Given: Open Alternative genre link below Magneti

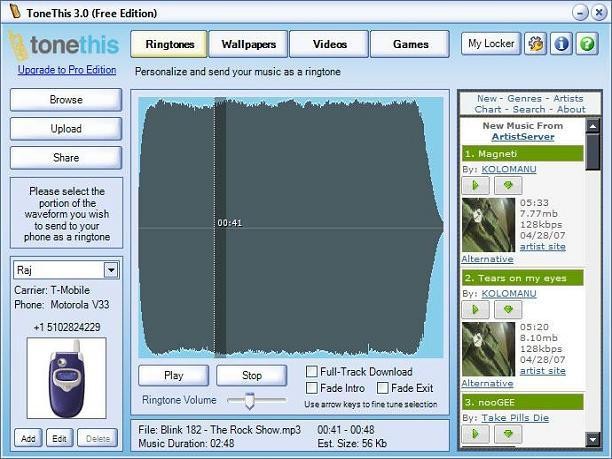Looking at the screenshot, I should pos(487,259).
